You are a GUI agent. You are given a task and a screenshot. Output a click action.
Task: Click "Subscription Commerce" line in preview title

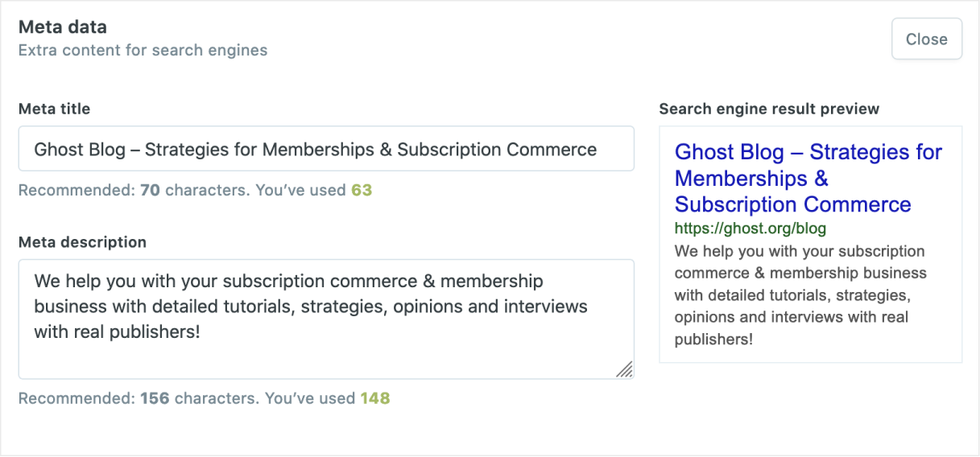(792, 204)
